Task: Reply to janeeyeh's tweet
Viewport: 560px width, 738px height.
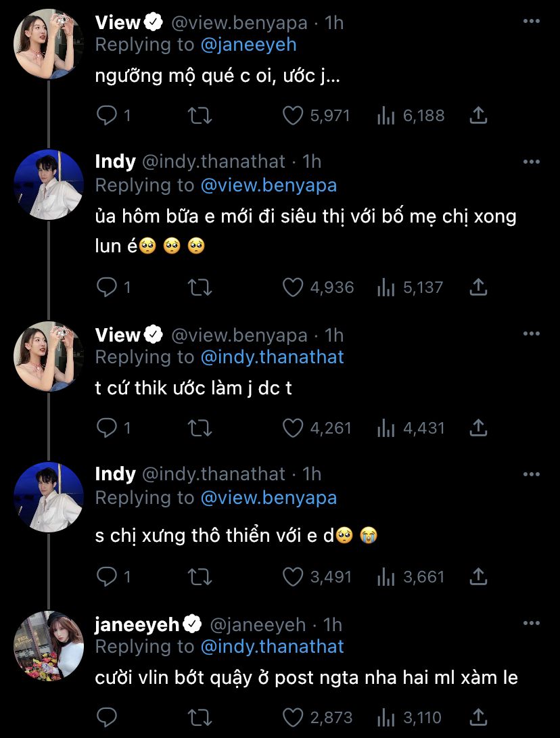Action: tap(108, 718)
